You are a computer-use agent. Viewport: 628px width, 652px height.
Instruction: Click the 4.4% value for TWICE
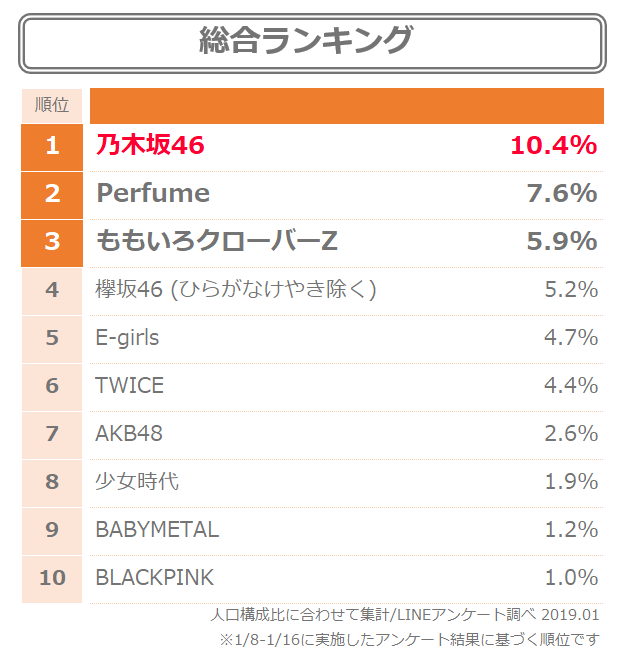click(571, 385)
